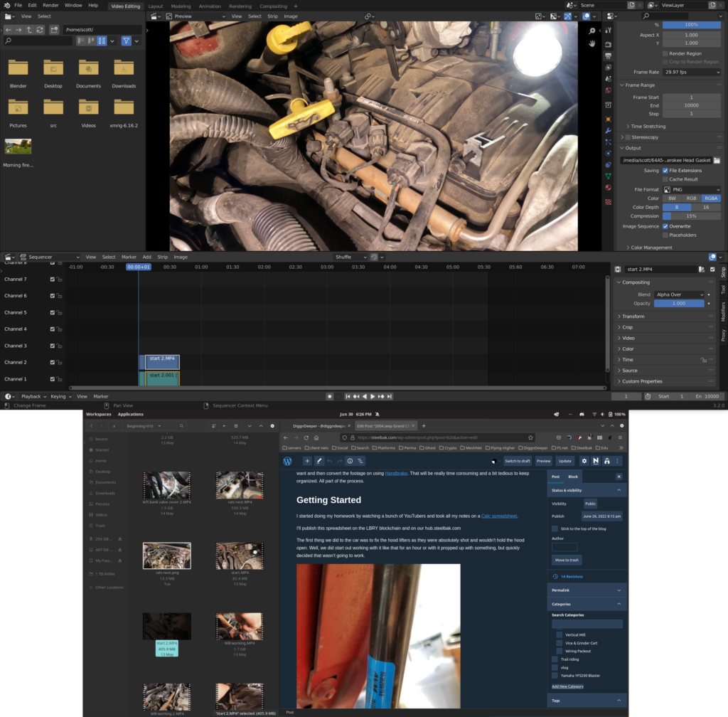Switch file browser to thumbnail display mode
The image size is (728, 717).
(x=102, y=41)
